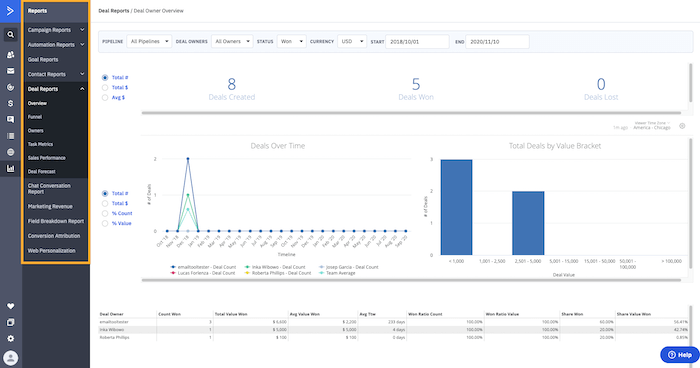
Task: Open the Conversations chat icon
Action: (x=11, y=119)
